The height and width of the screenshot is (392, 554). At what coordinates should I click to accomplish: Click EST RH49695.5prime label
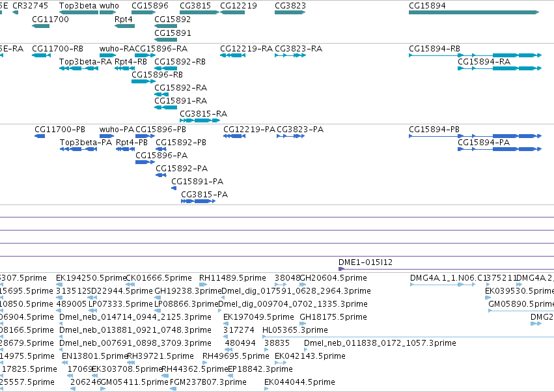coord(236,356)
